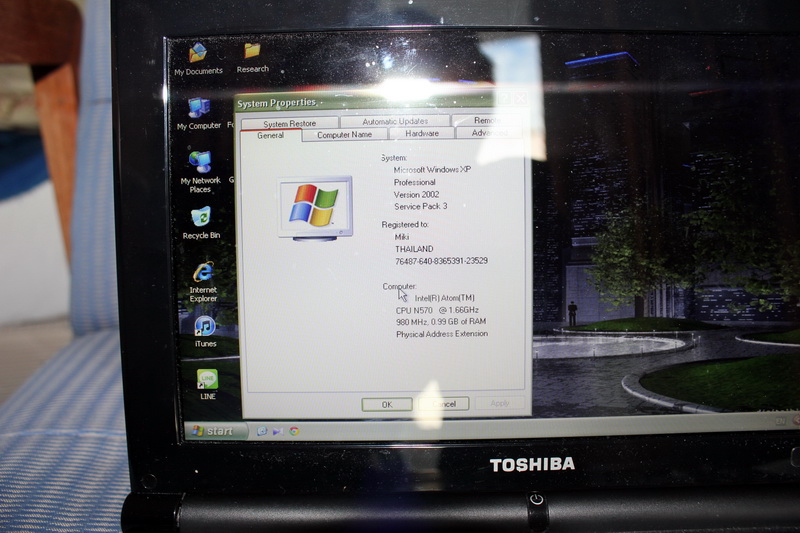This screenshot has width=800, height=533.
Task: Click 'Physical Address Extension' text
Action: (442, 334)
